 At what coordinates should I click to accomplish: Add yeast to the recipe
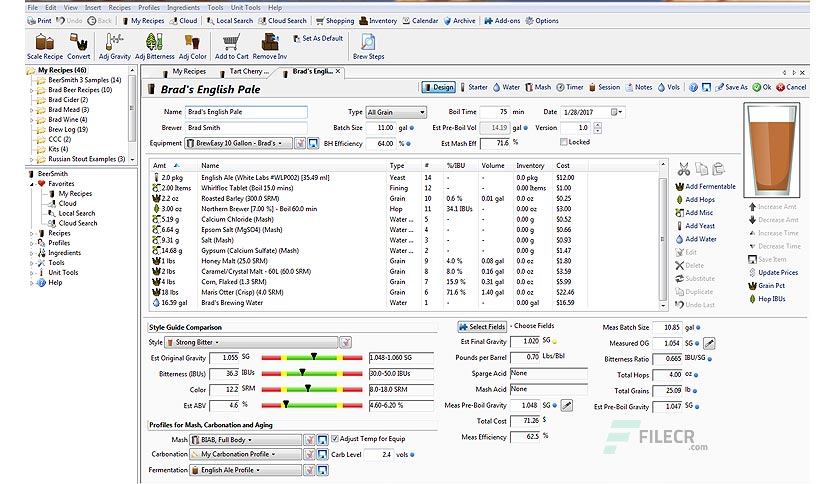click(x=695, y=226)
